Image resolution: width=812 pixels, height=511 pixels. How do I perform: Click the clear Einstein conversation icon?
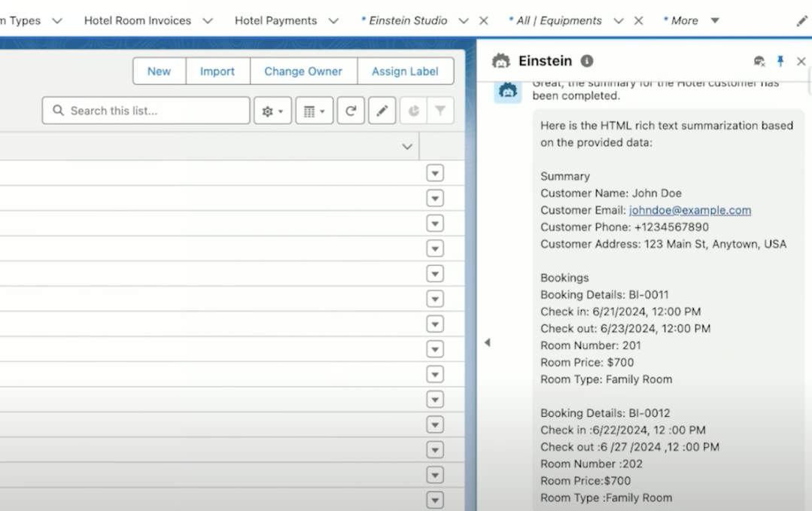click(759, 61)
